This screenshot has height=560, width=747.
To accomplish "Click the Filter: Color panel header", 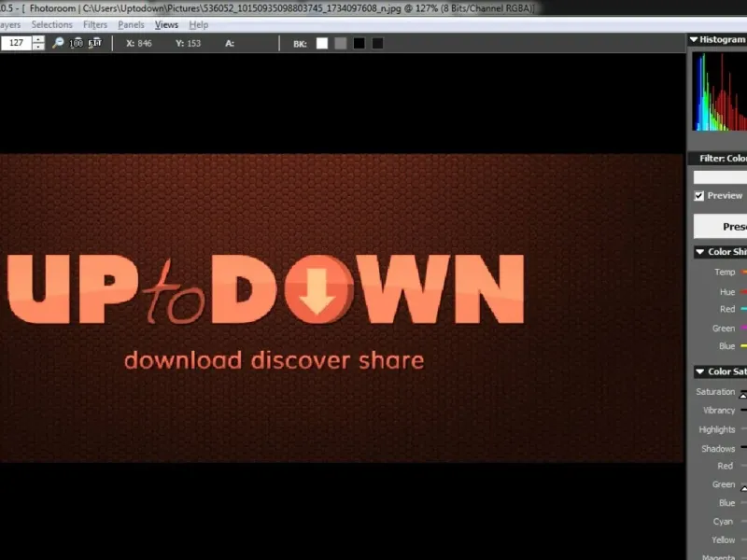I will click(717, 159).
